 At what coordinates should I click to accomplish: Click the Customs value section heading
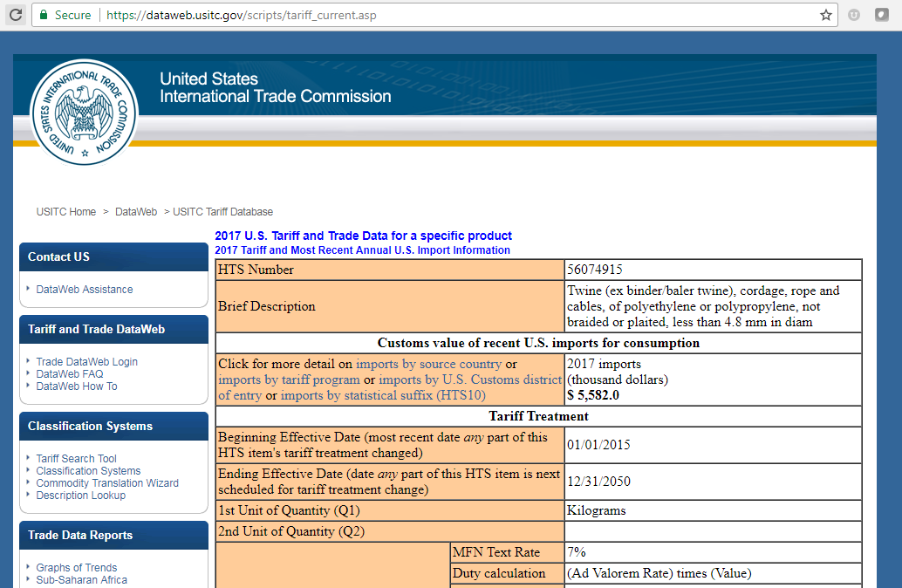coord(538,343)
